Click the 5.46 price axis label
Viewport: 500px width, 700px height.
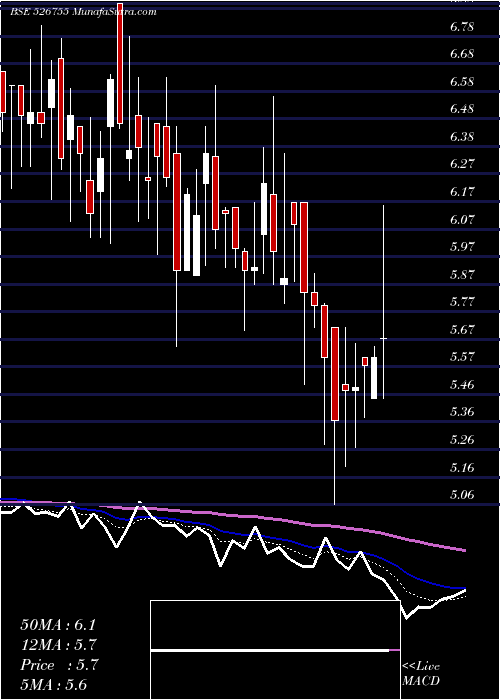[x=462, y=384]
